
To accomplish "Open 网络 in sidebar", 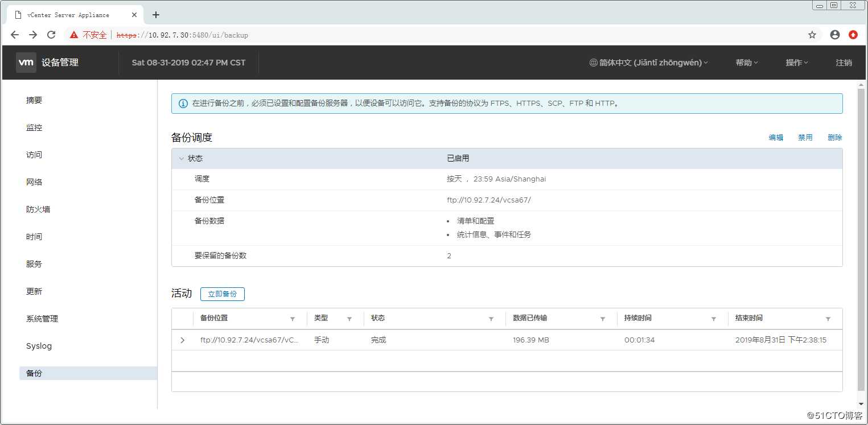I will click(x=34, y=182).
